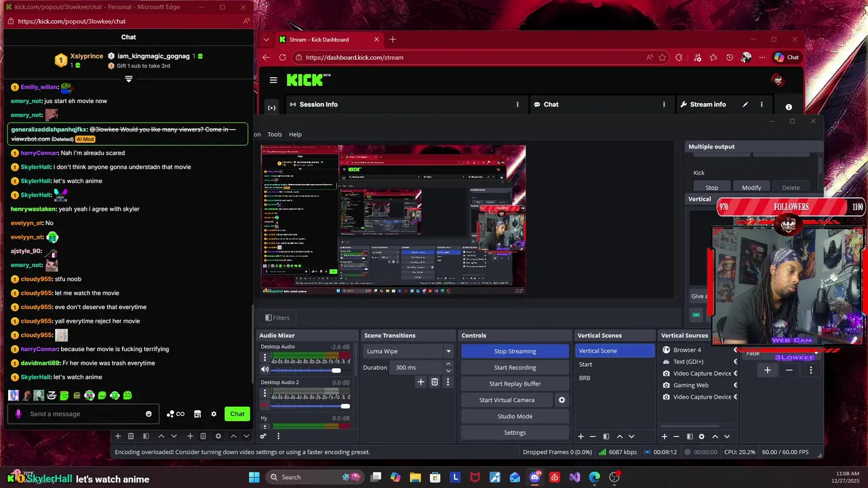The height and width of the screenshot is (488, 868).
Task: Open source properties gear in Vertical Sources
Action: point(701,436)
